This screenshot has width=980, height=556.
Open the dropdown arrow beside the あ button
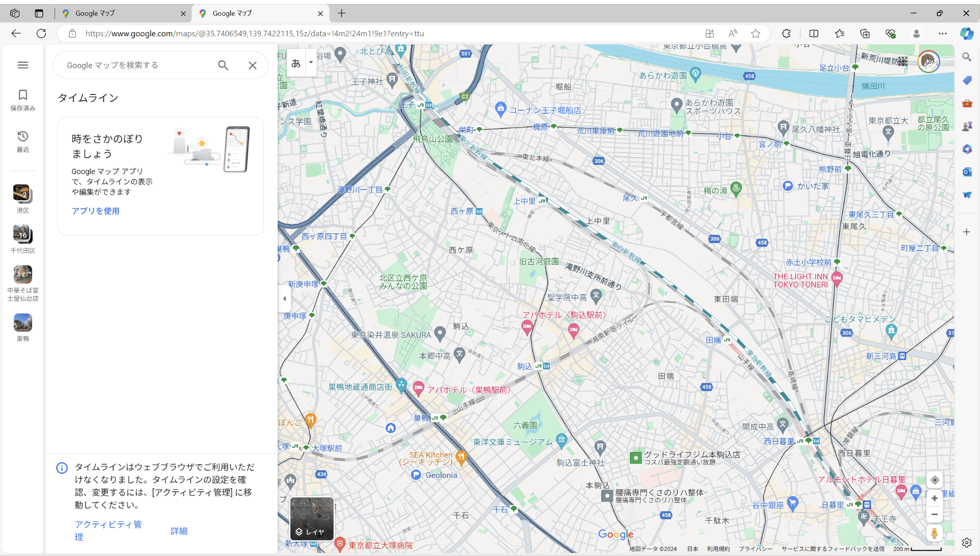coord(310,63)
